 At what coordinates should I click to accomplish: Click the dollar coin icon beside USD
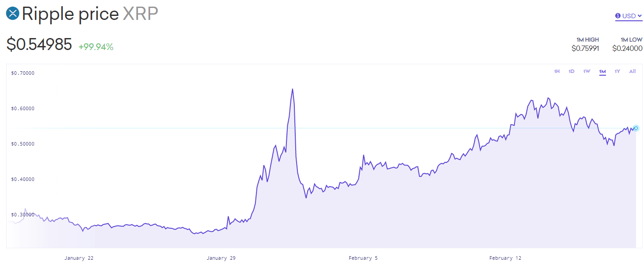(x=618, y=16)
